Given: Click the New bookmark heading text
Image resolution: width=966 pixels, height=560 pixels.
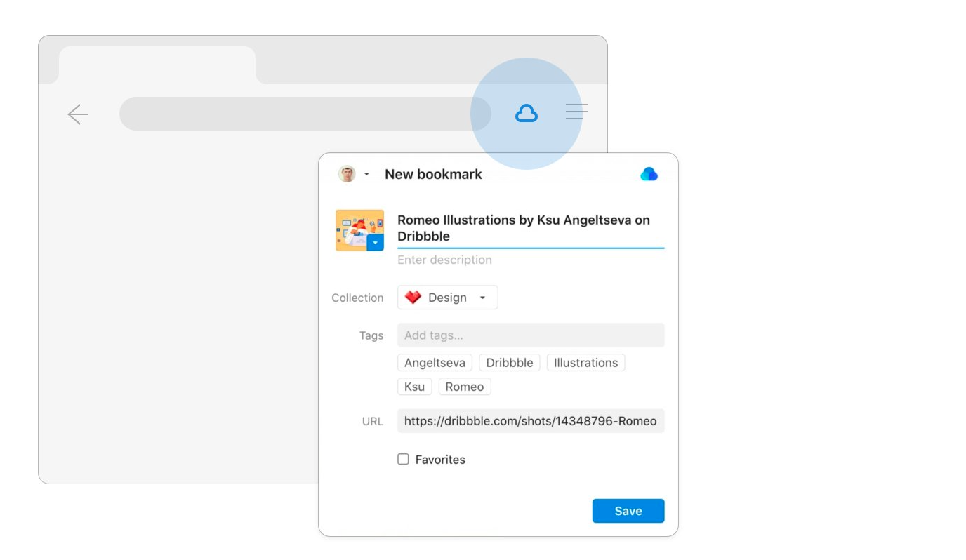Looking at the screenshot, I should (433, 174).
